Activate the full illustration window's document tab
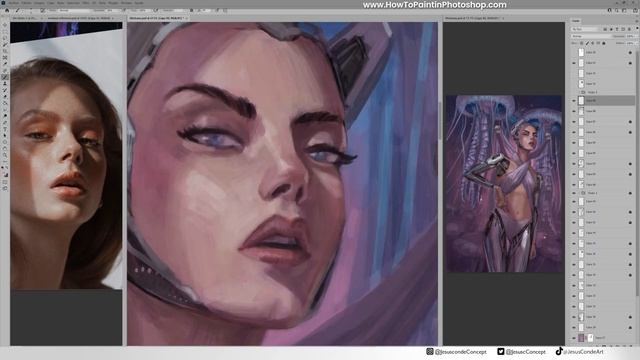 pyautogui.click(x=472, y=18)
